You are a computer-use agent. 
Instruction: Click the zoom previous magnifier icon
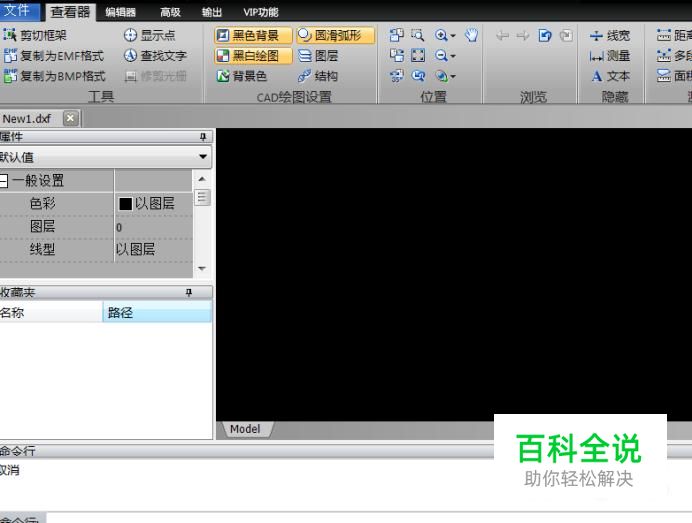pyautogui.click(x=418, y=76)
